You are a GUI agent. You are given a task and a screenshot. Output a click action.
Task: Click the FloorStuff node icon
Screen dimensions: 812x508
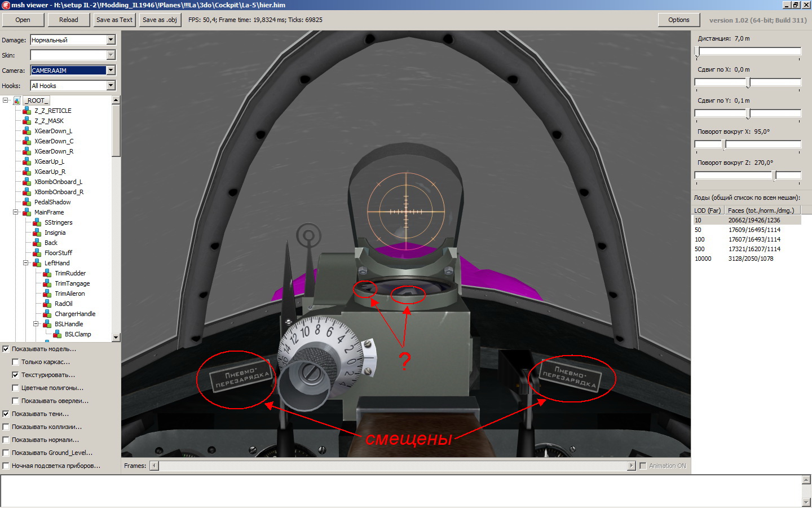pos(37,253)
